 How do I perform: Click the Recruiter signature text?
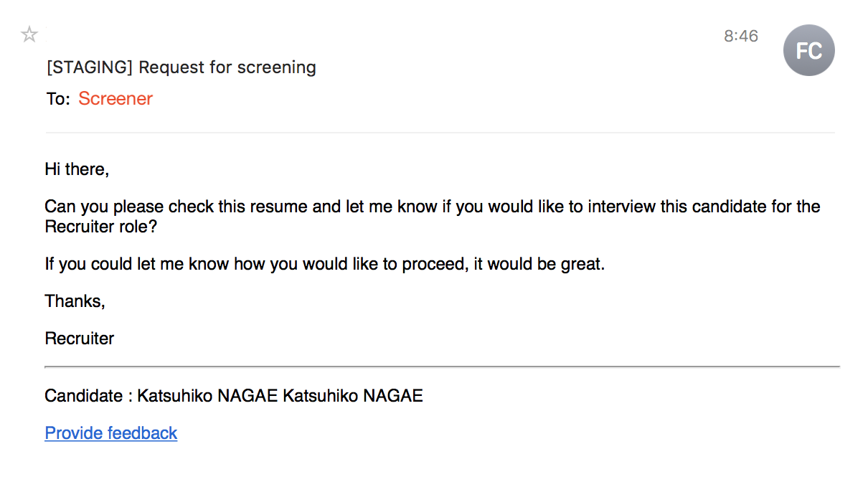pos(80,339)
